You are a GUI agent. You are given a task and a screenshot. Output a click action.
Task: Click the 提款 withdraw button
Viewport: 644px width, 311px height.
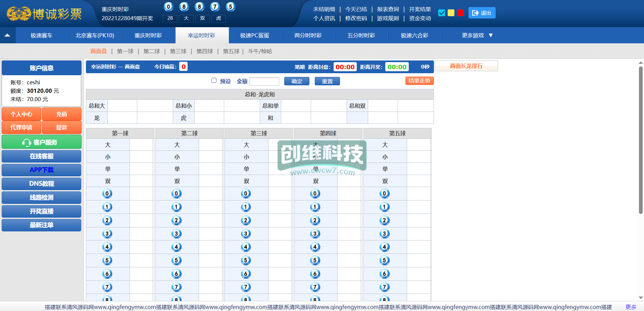pos(62,127)
